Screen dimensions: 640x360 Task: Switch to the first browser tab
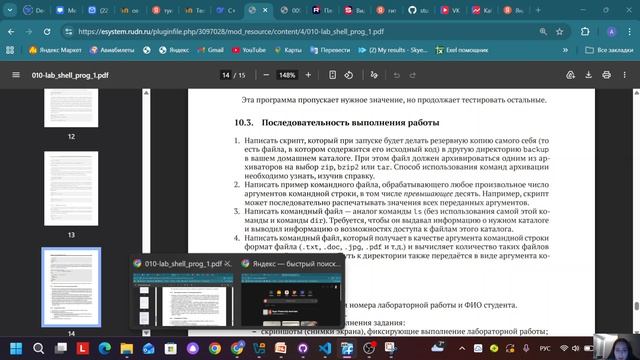[34, 10]
